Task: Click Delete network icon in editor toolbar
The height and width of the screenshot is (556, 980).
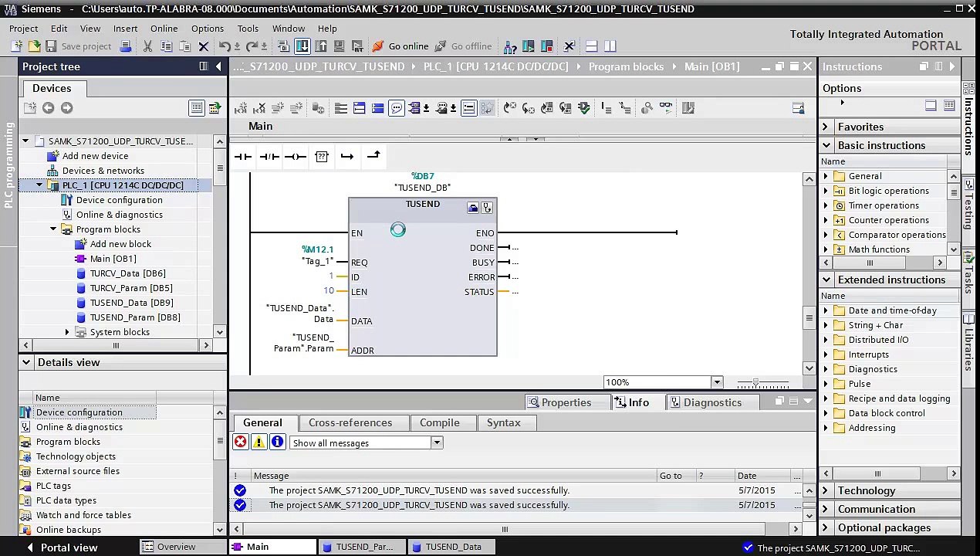Action: (x=259, y=108)
